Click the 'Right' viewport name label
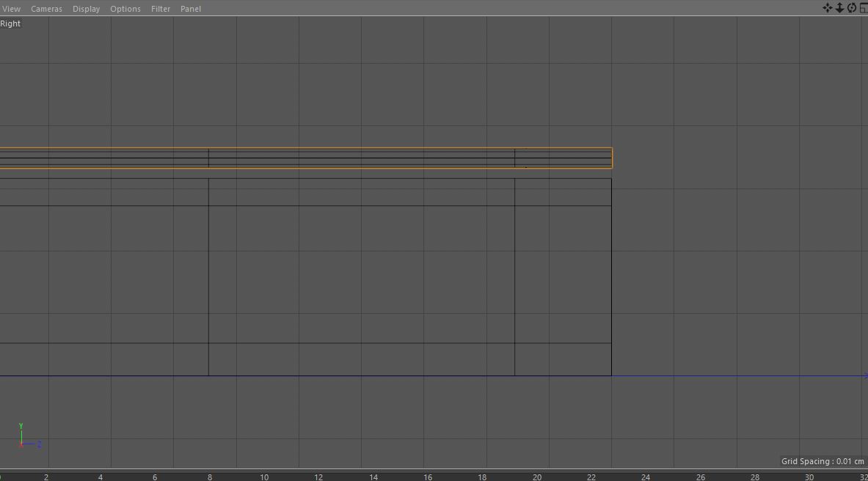 pos(10,23)
